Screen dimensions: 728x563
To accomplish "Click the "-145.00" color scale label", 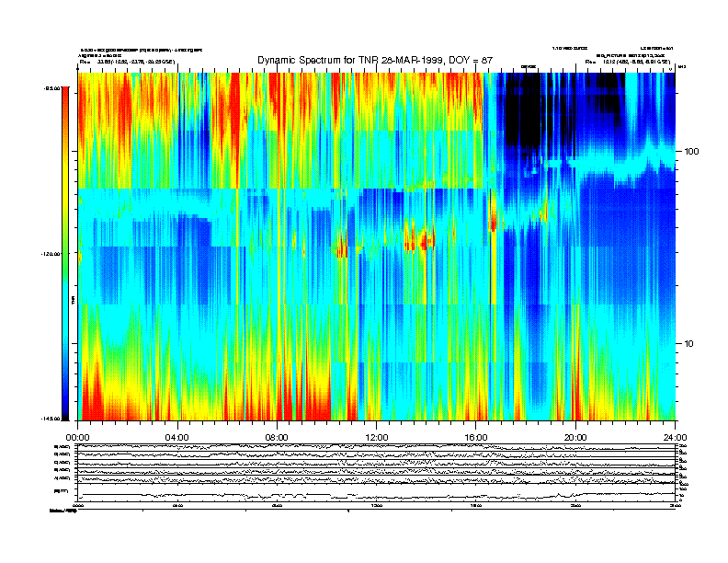I will click(51, 419).
